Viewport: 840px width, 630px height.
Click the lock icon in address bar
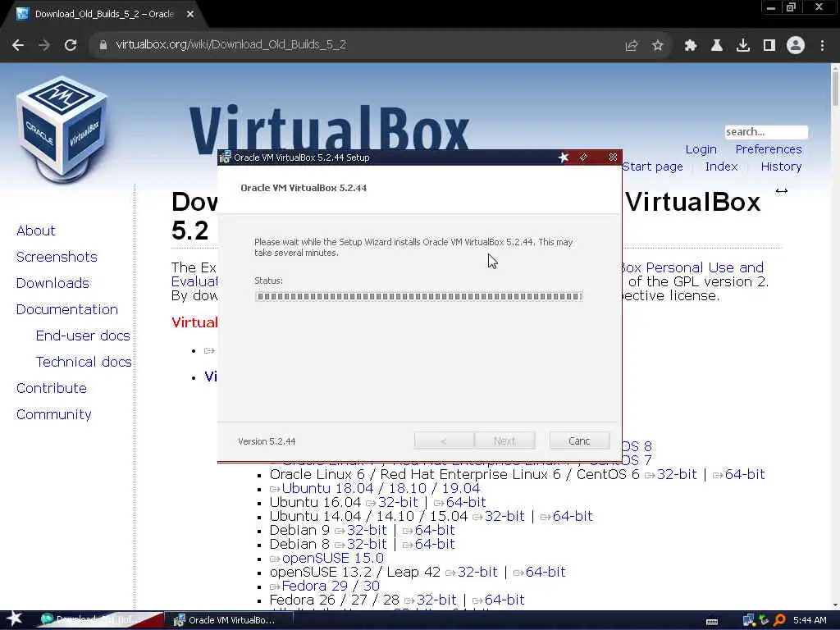pos(103,45)
